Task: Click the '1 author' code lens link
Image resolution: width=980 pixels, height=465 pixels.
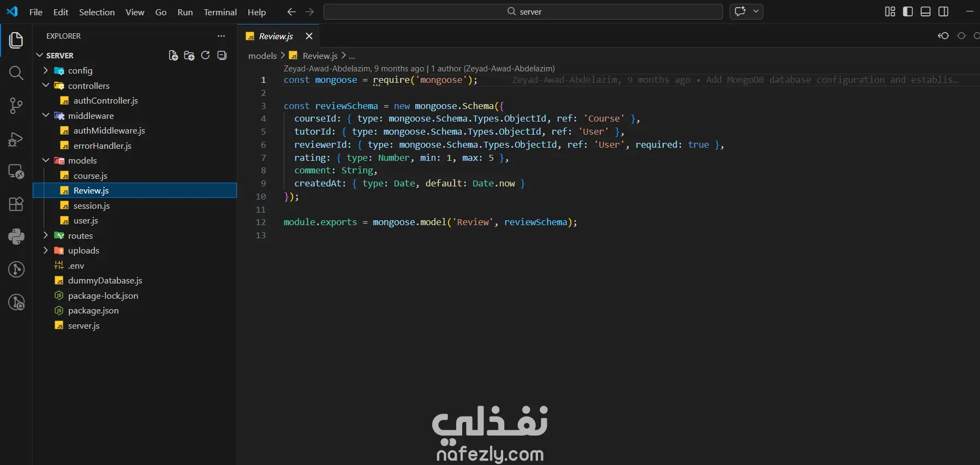Action: point(493,69)
